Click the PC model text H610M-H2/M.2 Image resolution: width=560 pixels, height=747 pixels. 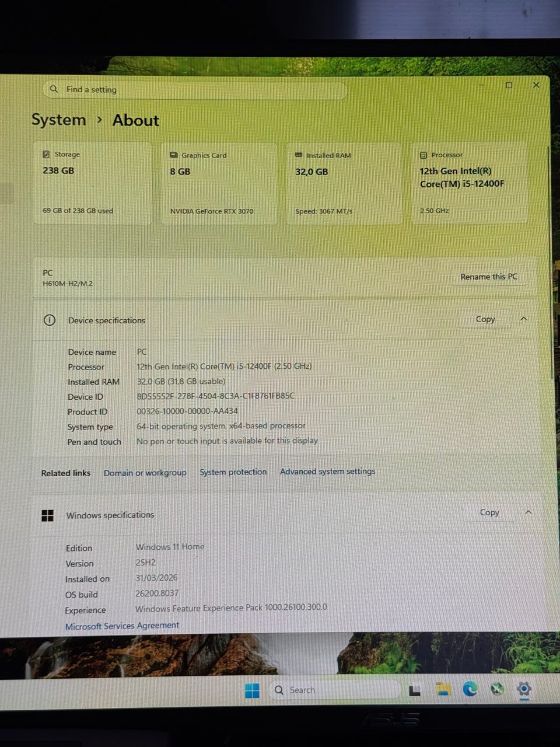[68, 284]
